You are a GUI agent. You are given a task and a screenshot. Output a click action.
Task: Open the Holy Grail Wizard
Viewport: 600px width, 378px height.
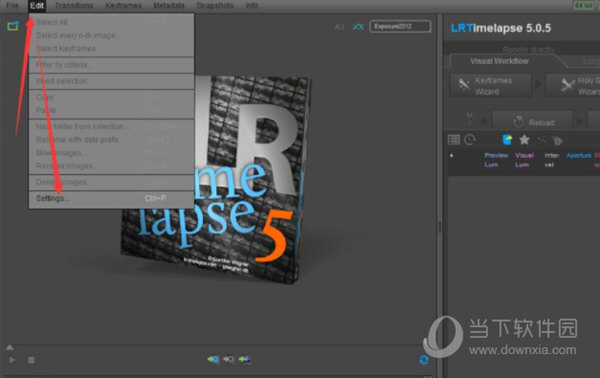(x=573, y=86)
